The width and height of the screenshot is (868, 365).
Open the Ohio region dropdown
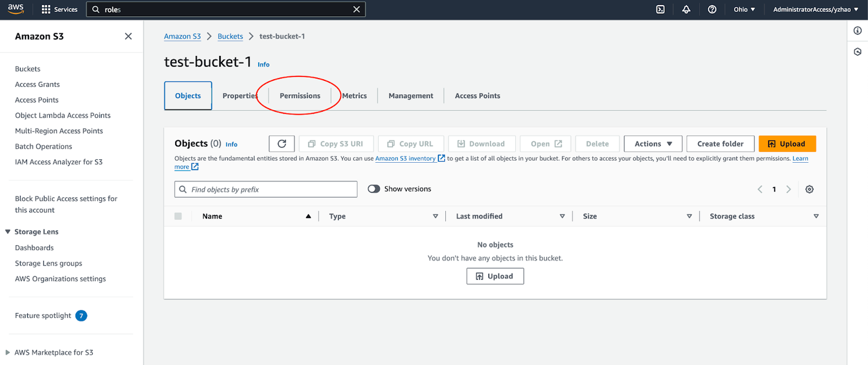point(744,10)
